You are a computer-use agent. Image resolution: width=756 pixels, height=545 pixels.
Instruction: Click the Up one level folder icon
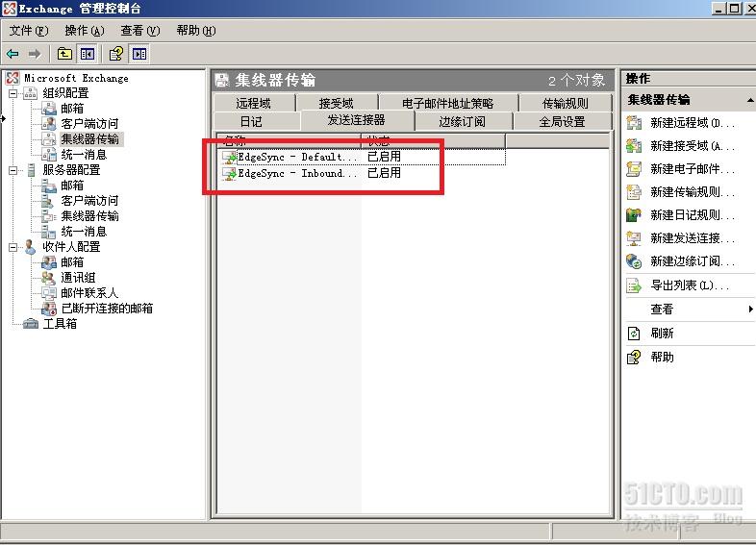(x=64, y=54)
